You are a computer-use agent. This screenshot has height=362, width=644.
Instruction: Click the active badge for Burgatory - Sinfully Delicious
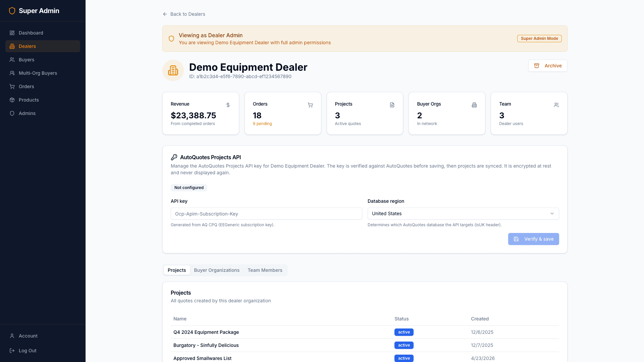point(404,345)
